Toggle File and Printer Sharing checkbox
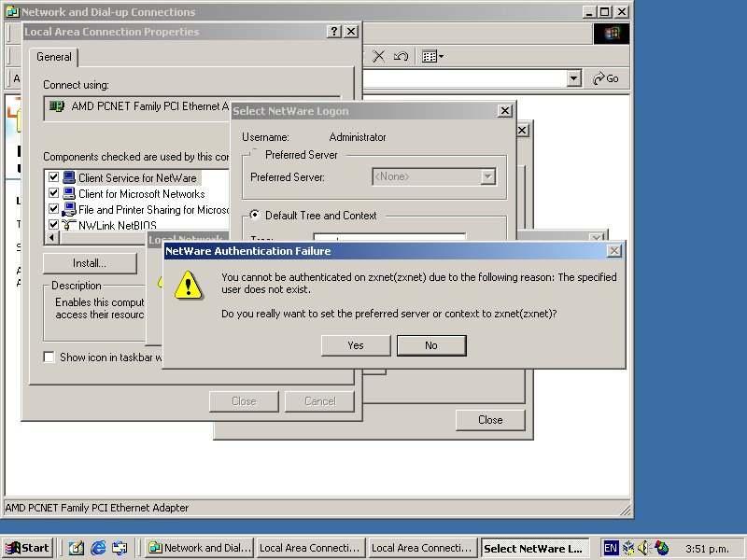The image size is (747, 560). tap(53, 208)
